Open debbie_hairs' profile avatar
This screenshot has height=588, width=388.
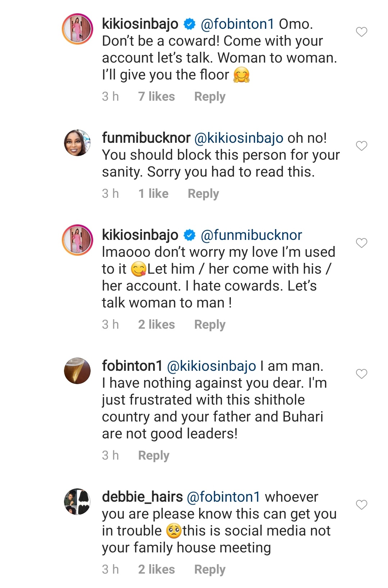pos(77,502)
